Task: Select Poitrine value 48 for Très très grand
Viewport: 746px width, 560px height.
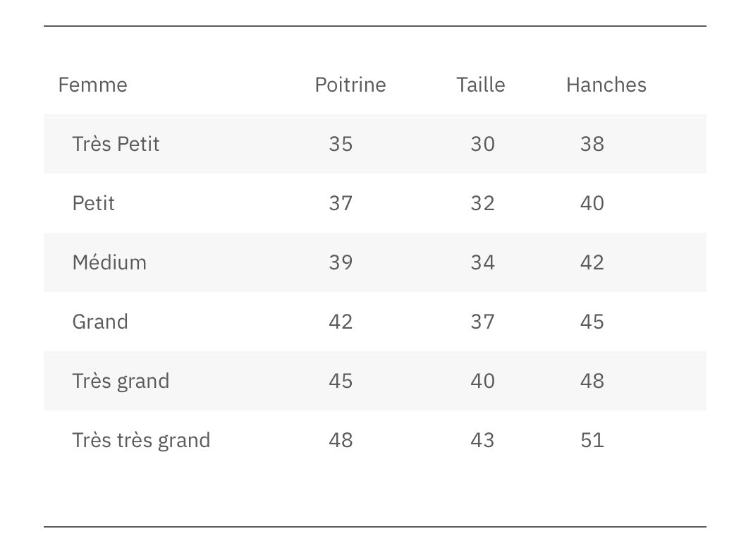Action: tap(341, 440)
